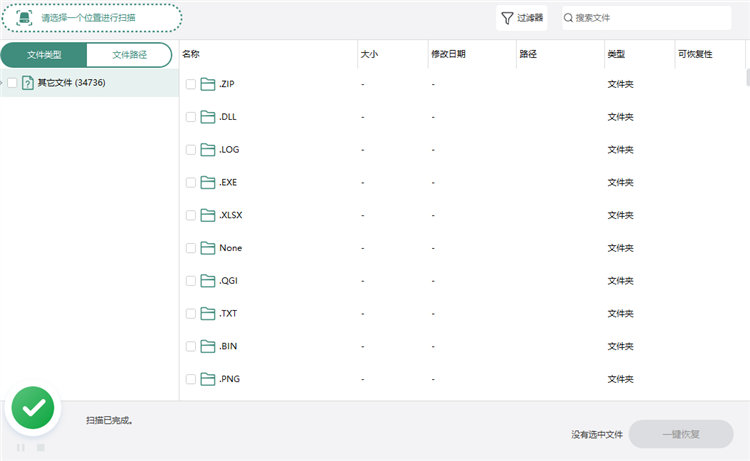Click the .DLL folder name

228,117
